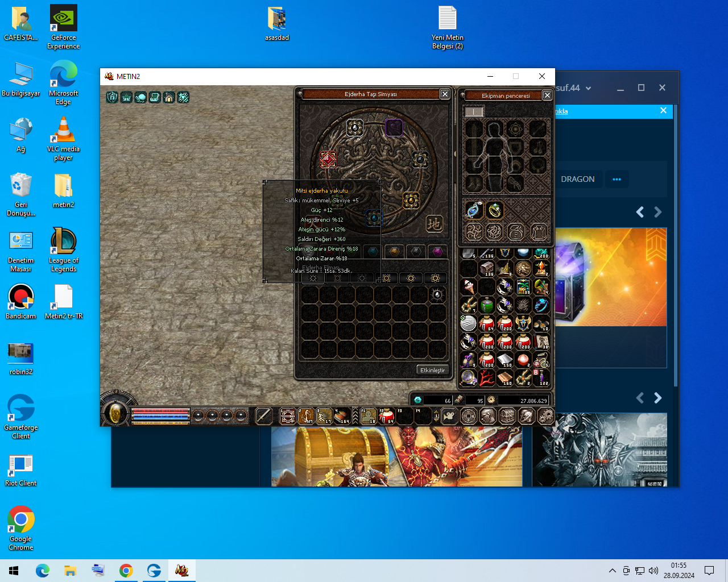Click the equipment page I tab

tap(474, 111)
